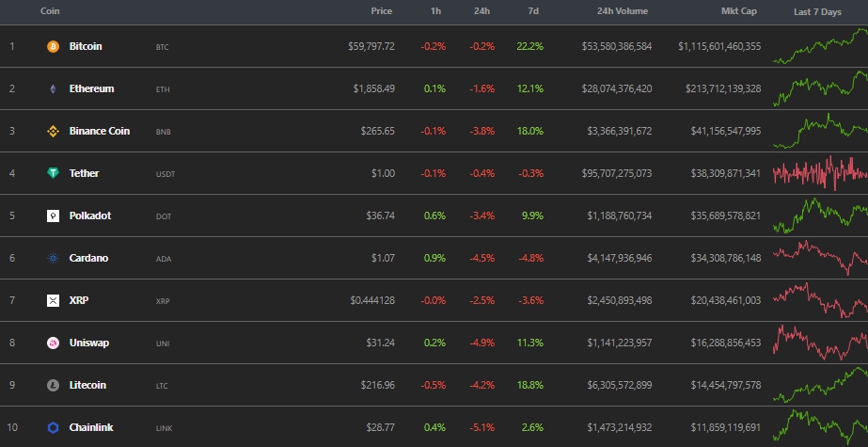Click the Cardano 7-day sparkline chart
The width and height of the screenshot is (868, 447).
(x=820, y=258)
